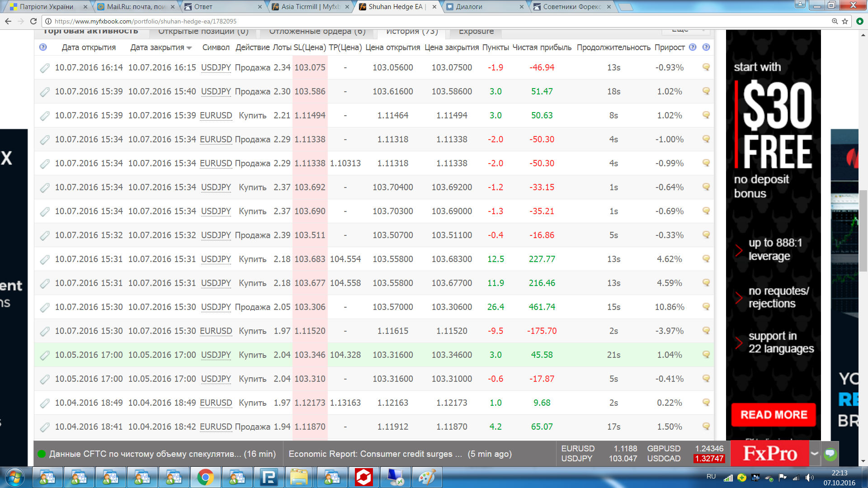This screenshot has height=488, width=868.
Task: Click the 1.13163 take profit cell
Action: tap(345, 403)
